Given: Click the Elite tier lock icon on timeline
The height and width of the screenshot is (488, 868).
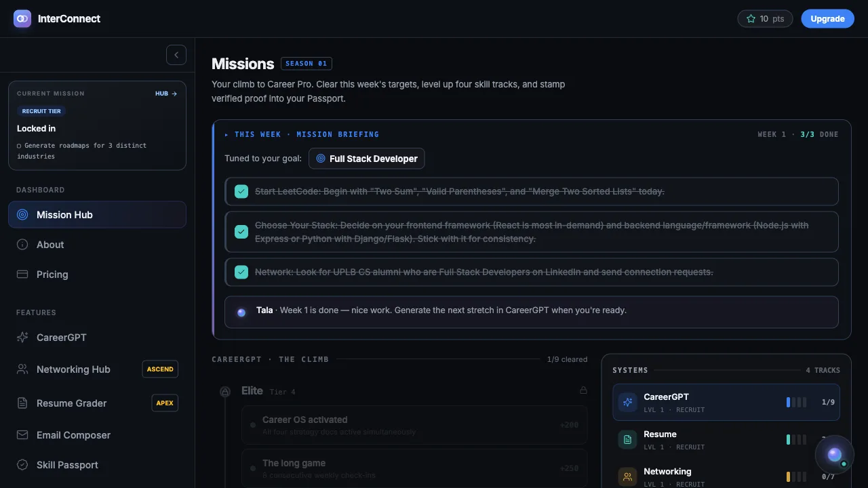Looking at the screenshot, I should (x=225, y=392).
